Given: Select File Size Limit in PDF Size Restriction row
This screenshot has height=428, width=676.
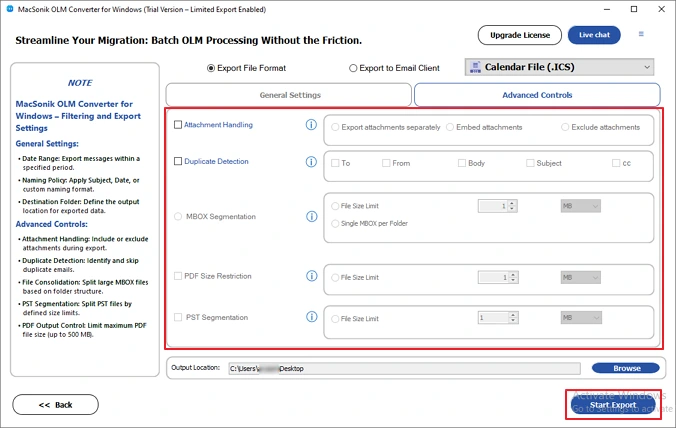Looking at the screenshot, I should [x=335, y=278].
